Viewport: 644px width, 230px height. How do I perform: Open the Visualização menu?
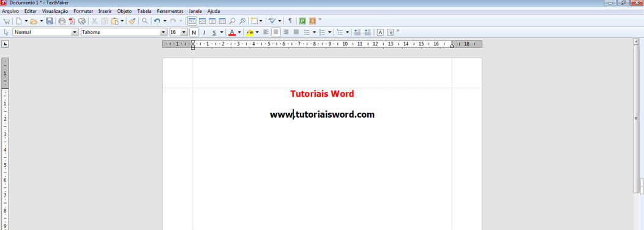click(55, 11)
